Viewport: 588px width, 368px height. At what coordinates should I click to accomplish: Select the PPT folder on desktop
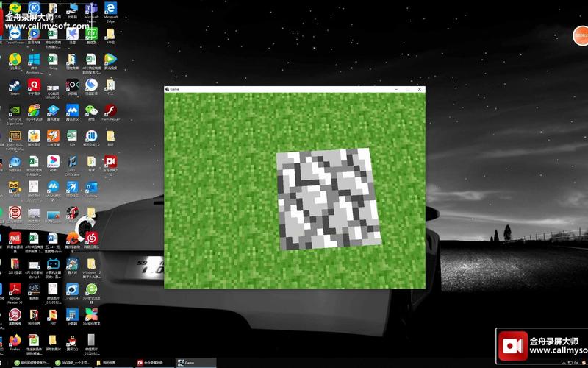53,315
